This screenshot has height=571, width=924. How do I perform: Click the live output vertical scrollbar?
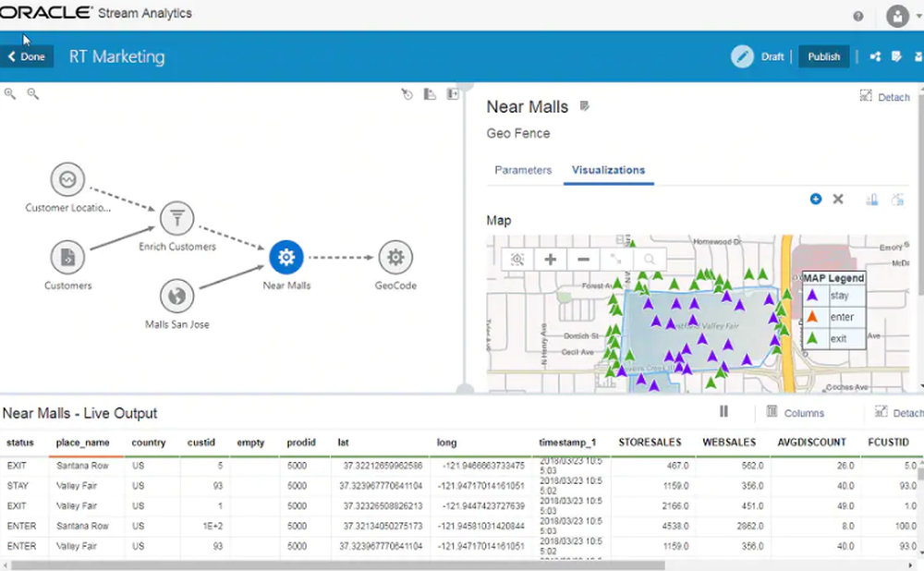[920, 474]
